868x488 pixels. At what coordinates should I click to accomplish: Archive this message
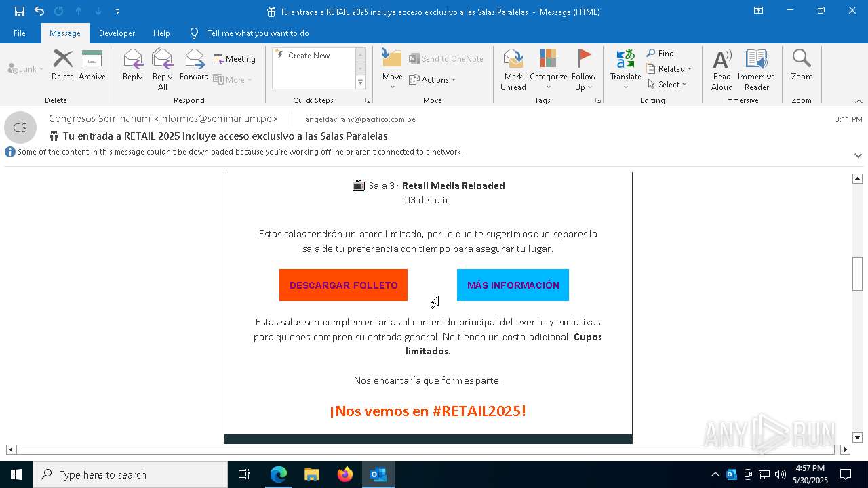tap(92, 65)
